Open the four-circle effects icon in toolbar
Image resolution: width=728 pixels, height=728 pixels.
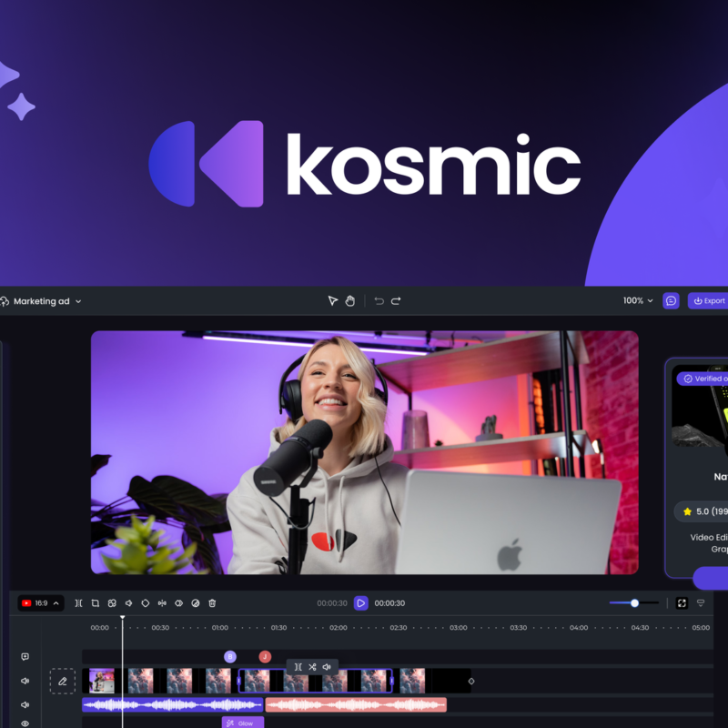(112, 603)
